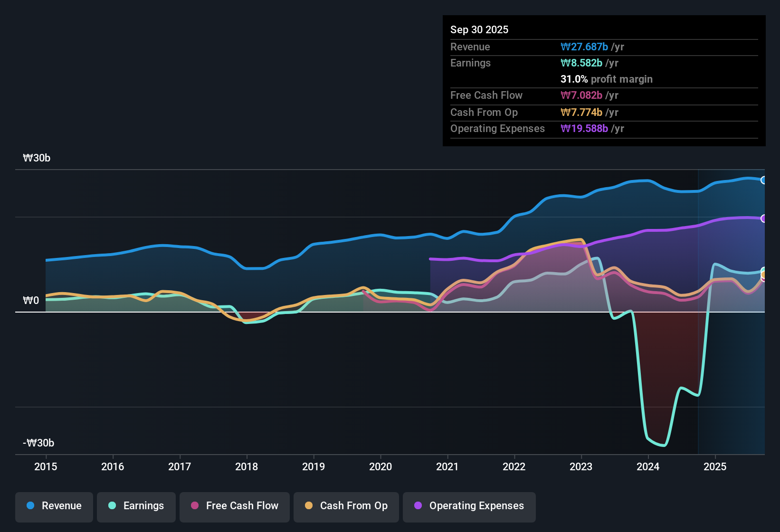This screenshot has height=532, width=780.
Task: Click the blue Revenue legend dot
Action: pyautogui.click(x=30, y=506)
